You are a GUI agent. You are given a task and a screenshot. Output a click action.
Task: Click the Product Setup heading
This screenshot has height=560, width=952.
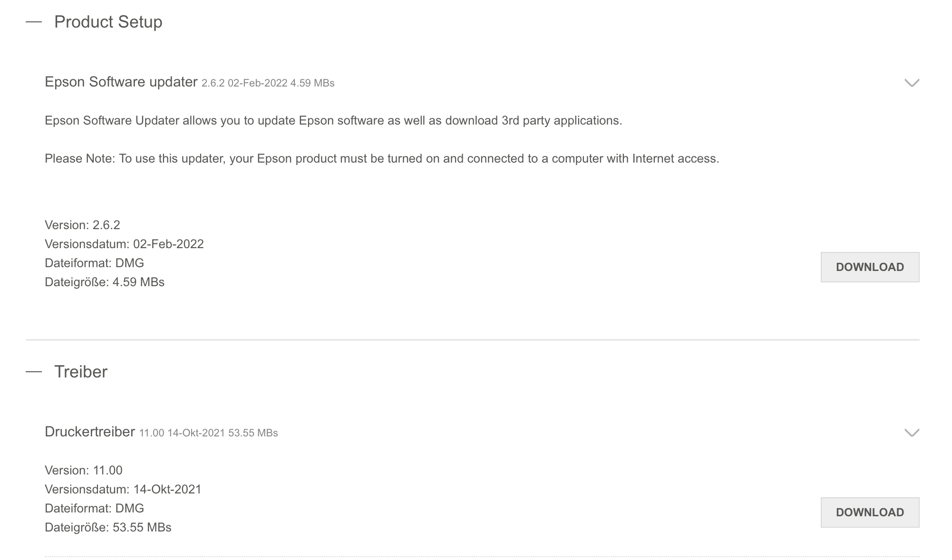(108, 22)
